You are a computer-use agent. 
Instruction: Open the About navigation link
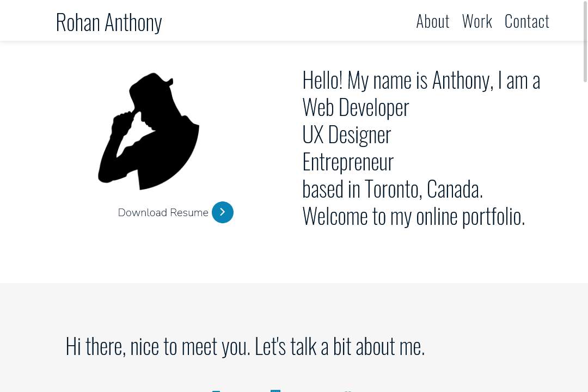(433, 21)
